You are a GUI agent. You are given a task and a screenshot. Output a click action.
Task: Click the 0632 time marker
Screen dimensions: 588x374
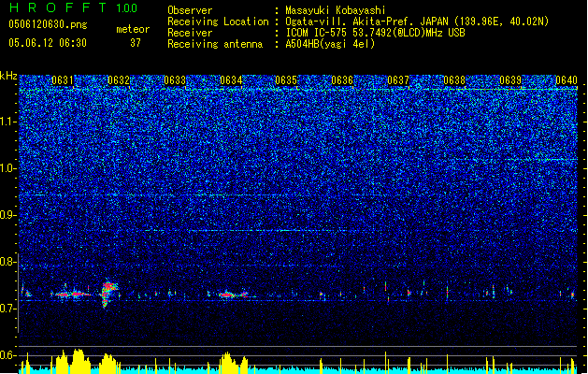tap(119, 80)
